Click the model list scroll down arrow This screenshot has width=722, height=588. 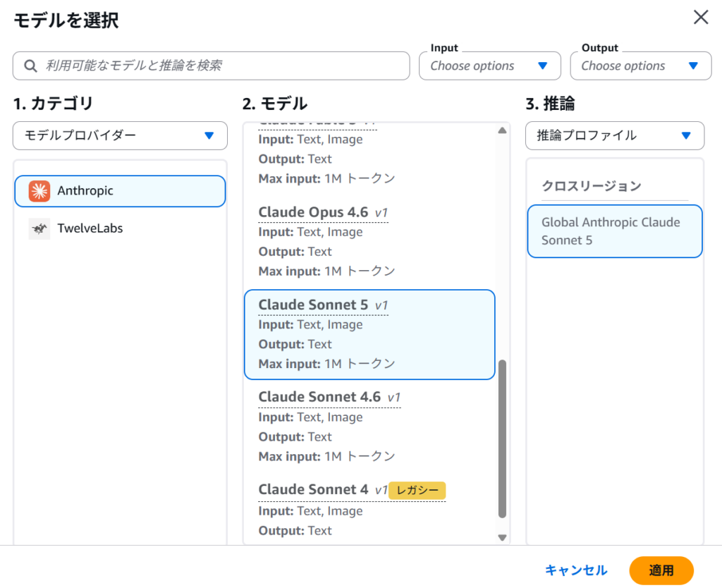click(502, 537)
